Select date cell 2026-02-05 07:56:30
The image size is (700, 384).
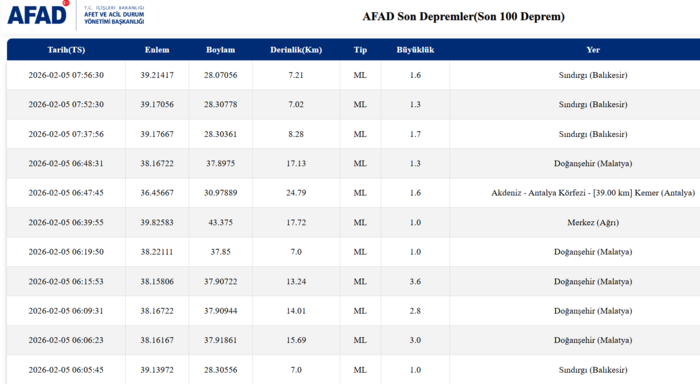click(66, 75)
